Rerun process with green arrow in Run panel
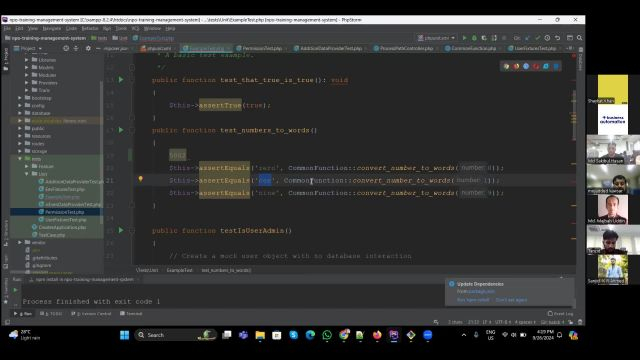The width and height of the screenshot is (640, 360). coord(16,290)
